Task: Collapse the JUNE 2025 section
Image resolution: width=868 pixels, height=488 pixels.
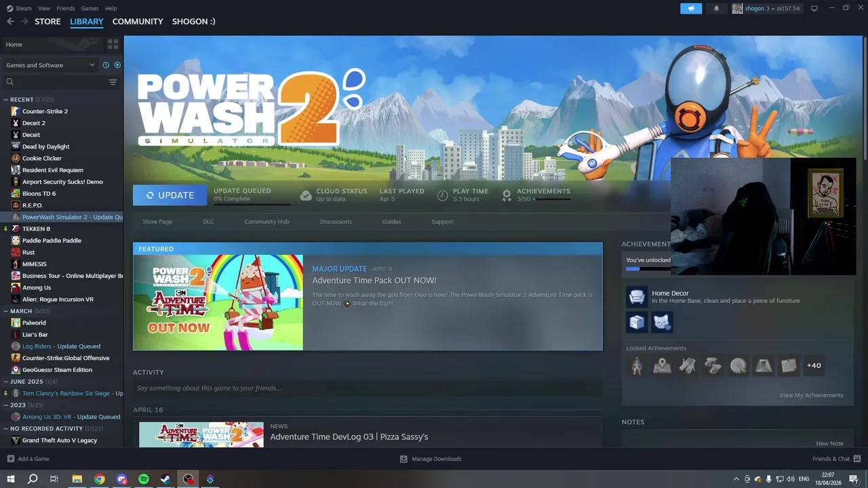Action: click(x=6, y=382)
